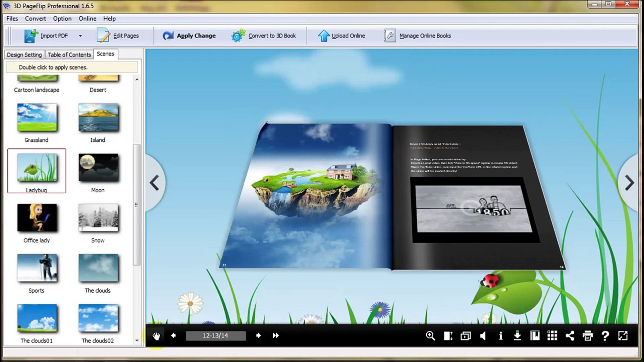
Task: Select the Moon scene thumbnail
Action: [98, 168]
